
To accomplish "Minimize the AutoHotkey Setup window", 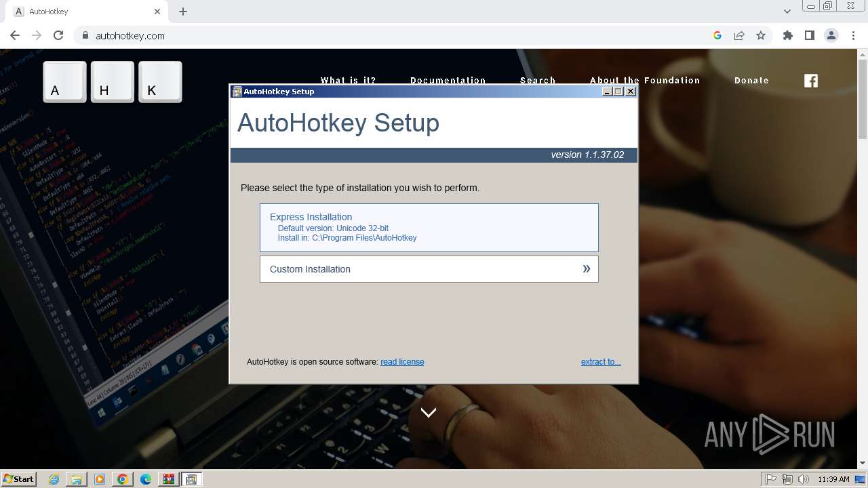I will (607, 91).
